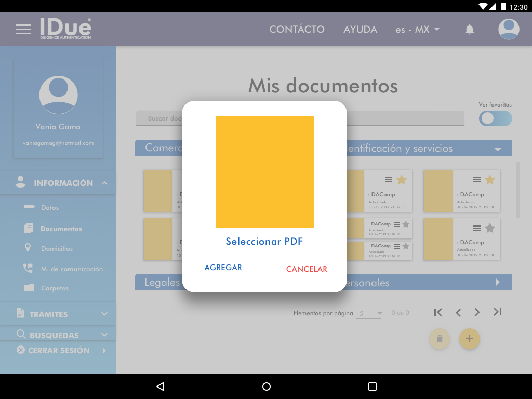Viewport: 532px width, 399px height.
Task: Open the AYUDA header menu
Action: point(360,30)
